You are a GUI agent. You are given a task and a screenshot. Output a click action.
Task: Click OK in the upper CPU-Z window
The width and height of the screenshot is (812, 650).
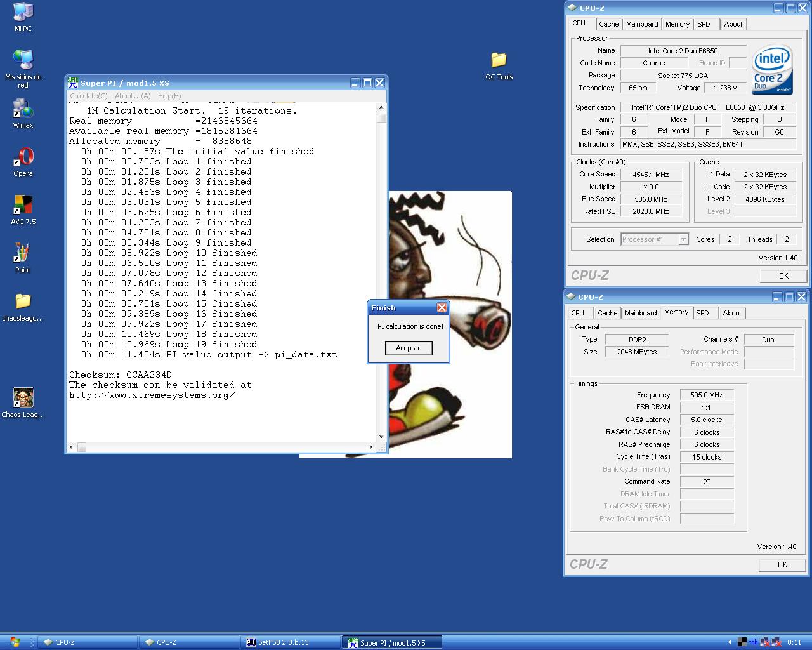pos(783,275)
